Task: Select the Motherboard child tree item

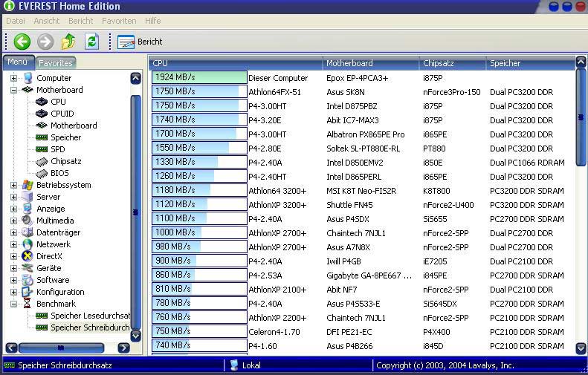Action: 74,125
